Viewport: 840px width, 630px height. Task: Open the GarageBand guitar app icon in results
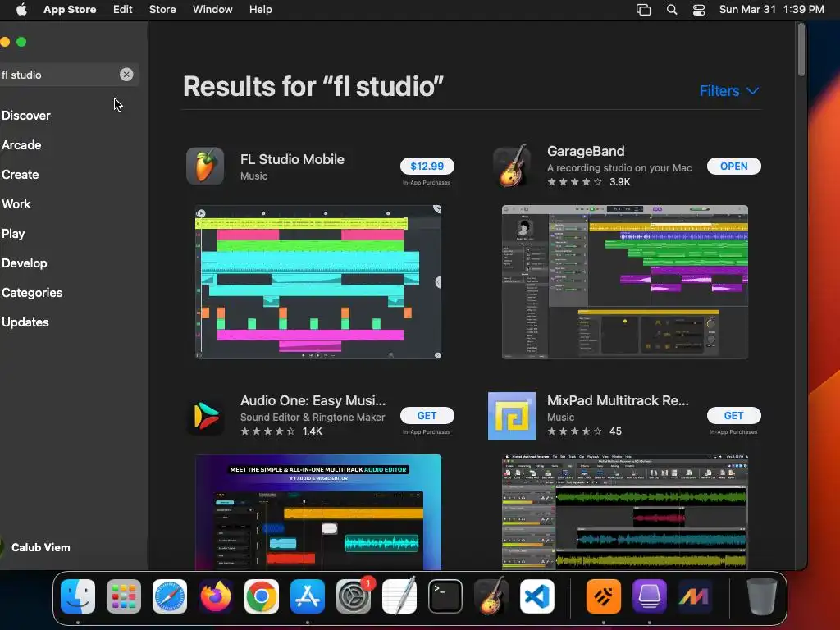[512, 166]
